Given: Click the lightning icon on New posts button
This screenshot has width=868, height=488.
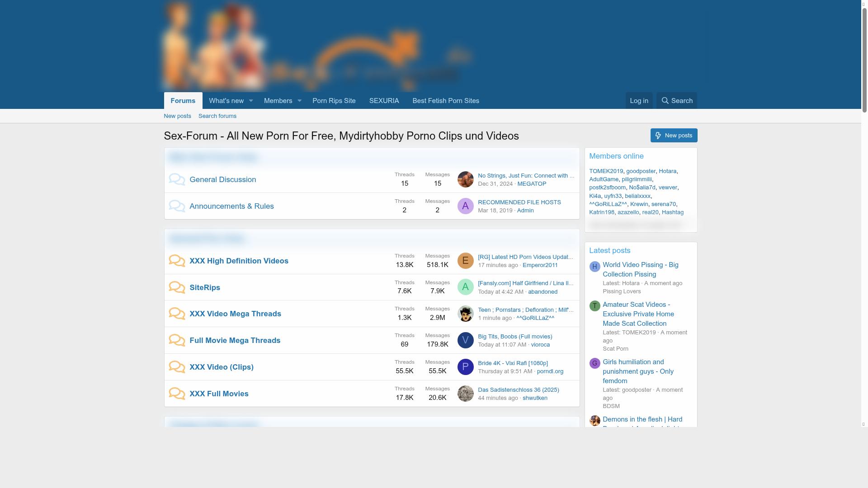Looking at the screenshot, I should tap(658, 135).
